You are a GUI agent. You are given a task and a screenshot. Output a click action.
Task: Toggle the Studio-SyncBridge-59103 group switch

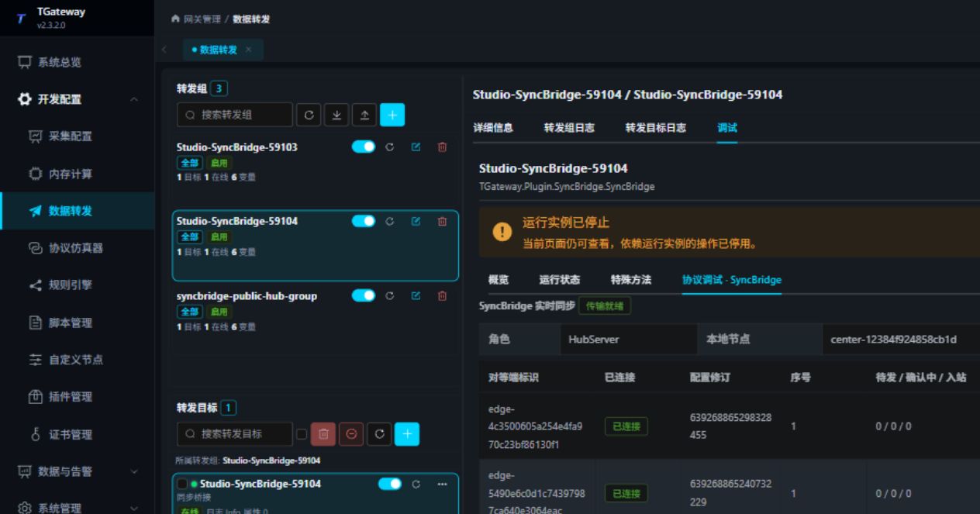pos(364,147)
